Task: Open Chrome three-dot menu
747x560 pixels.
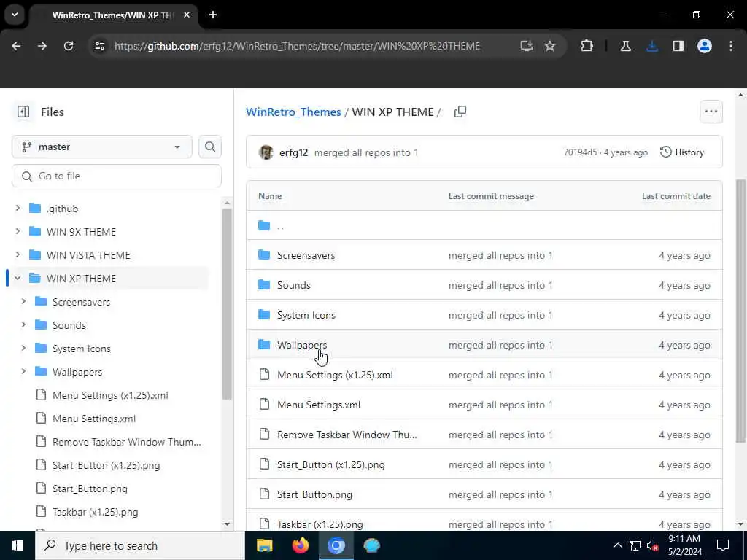Action: 731,46
